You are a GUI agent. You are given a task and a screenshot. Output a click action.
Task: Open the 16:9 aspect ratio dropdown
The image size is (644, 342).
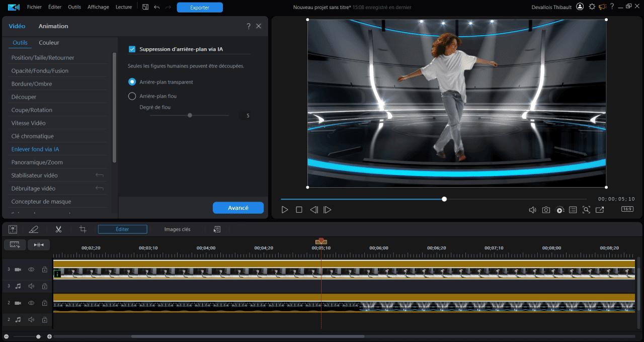pos(627,209)
